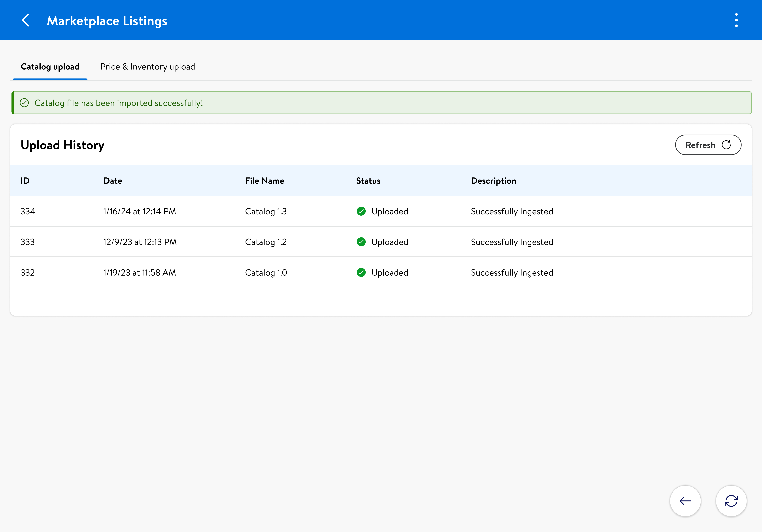Click green checkmark icon for Catalog 1.0
Image resolution: width=762 pixels, height=532 pixels.
click(361, 272)
